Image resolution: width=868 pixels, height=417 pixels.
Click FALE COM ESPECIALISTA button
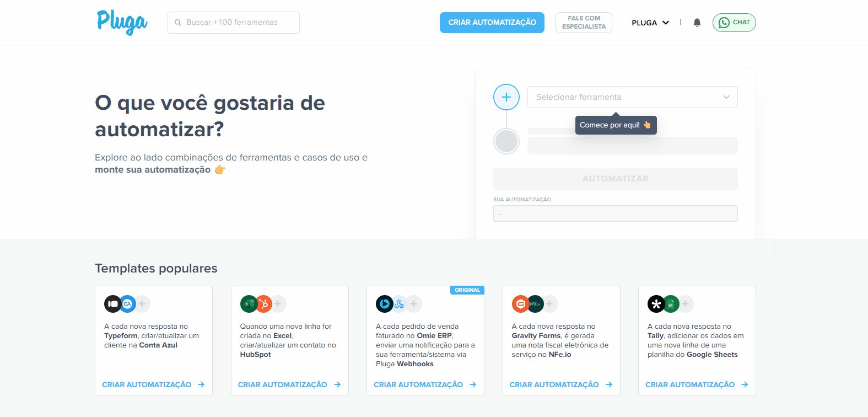pos(584,23)
